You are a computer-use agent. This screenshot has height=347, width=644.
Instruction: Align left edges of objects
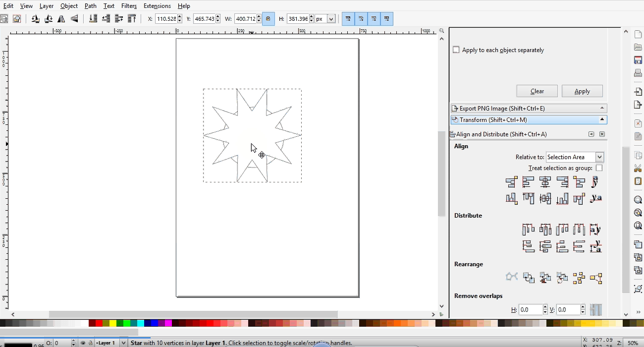(529, 182)
